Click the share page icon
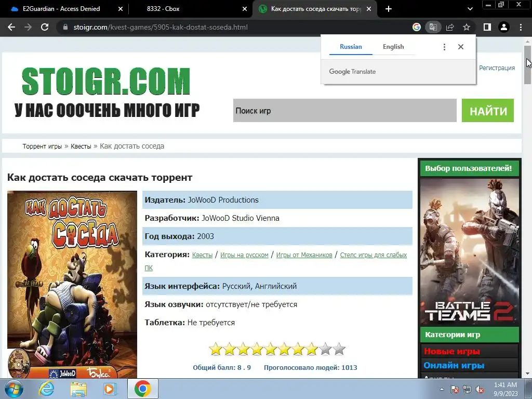The width and height of the screenshot is (532, 399). pos(450,27)
